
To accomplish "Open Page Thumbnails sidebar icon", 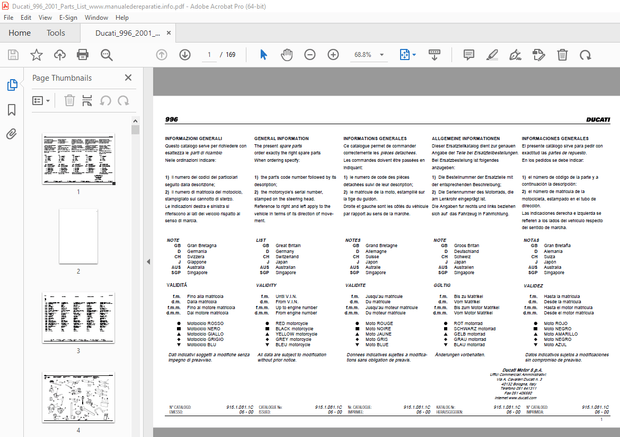I will [x=12, y=85].
